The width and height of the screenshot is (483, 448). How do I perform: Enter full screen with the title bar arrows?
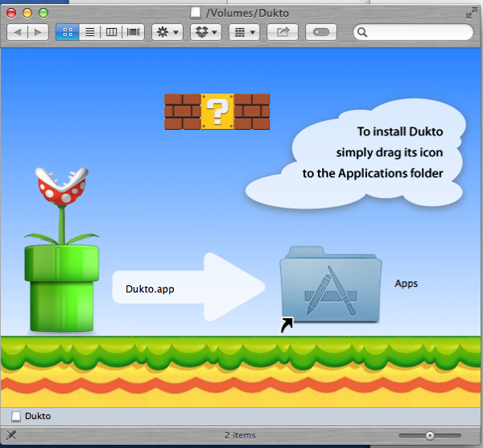[471, 14]
